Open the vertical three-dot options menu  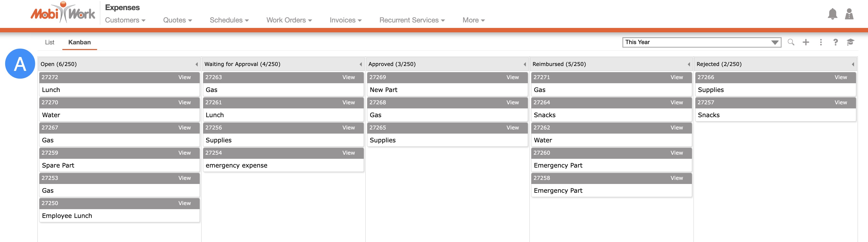tap(821, 42)
